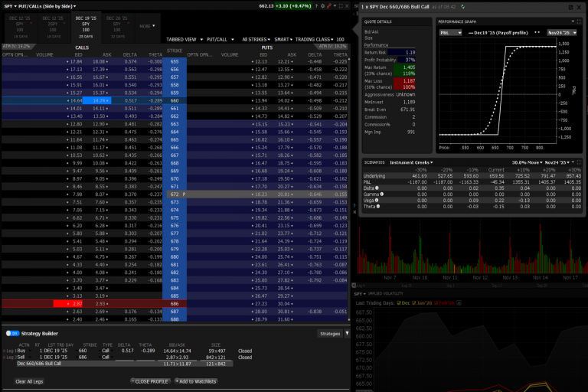The height and width of the screenshot is (392, 588).
Task: Open the SPY symbol dropdown in header
Action: click(10, 6)
